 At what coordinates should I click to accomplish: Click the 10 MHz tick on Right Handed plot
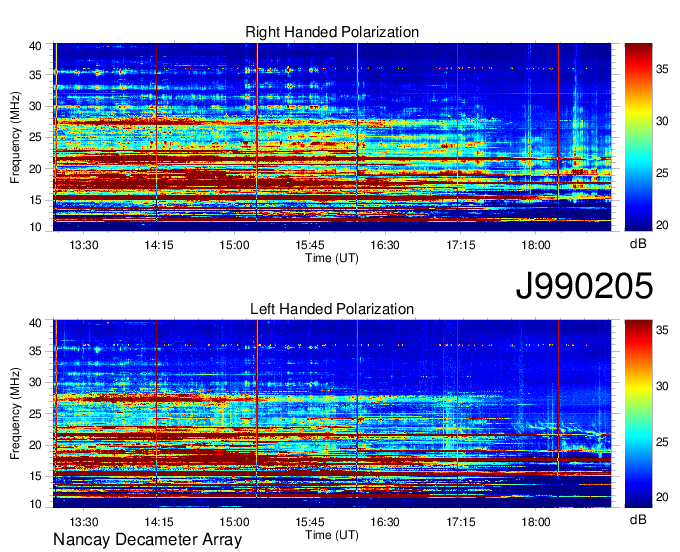pos(36,227)
